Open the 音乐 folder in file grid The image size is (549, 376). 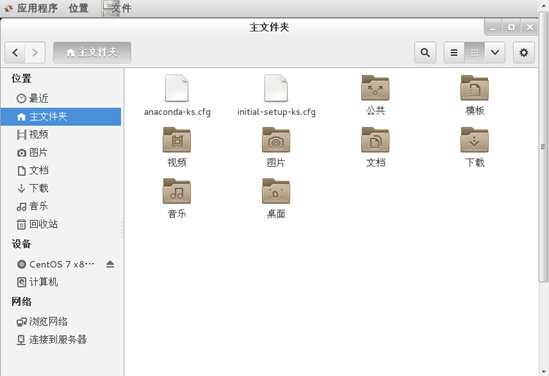[x=177, y=191]
